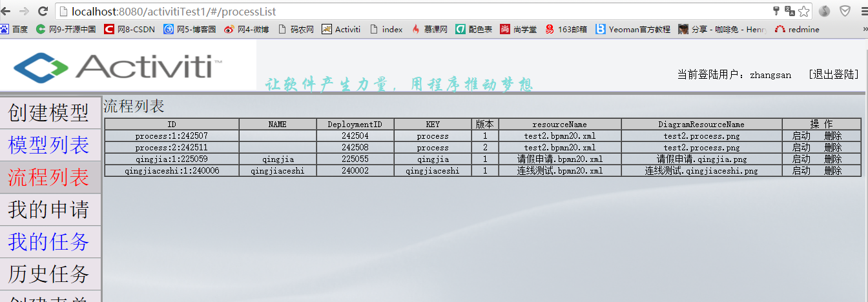Open 我的任务 in the sidebar
The image size is (868, 302).
49,242
